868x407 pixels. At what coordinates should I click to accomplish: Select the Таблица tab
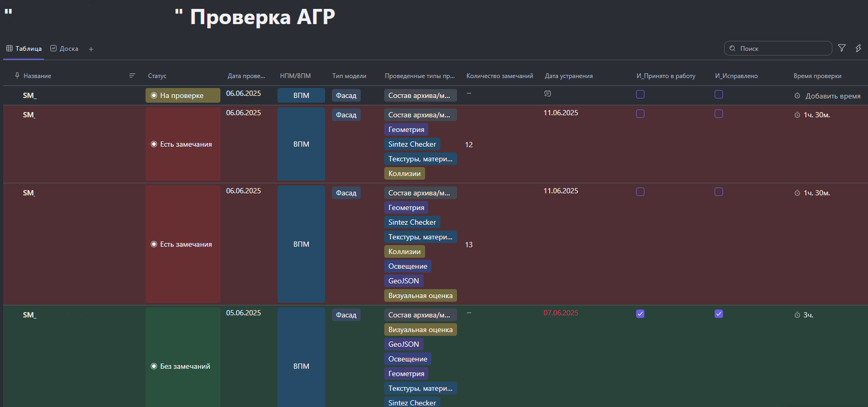[24, 49]
